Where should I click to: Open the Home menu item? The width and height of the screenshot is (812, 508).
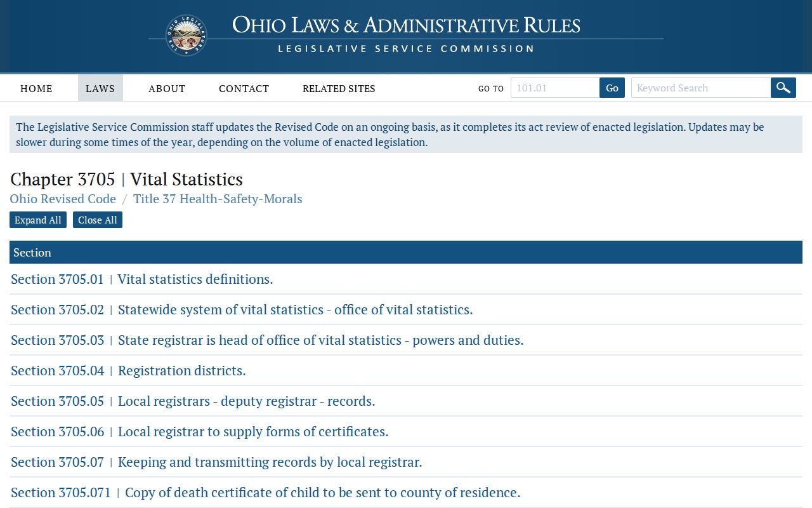click(x=36, y=88)
